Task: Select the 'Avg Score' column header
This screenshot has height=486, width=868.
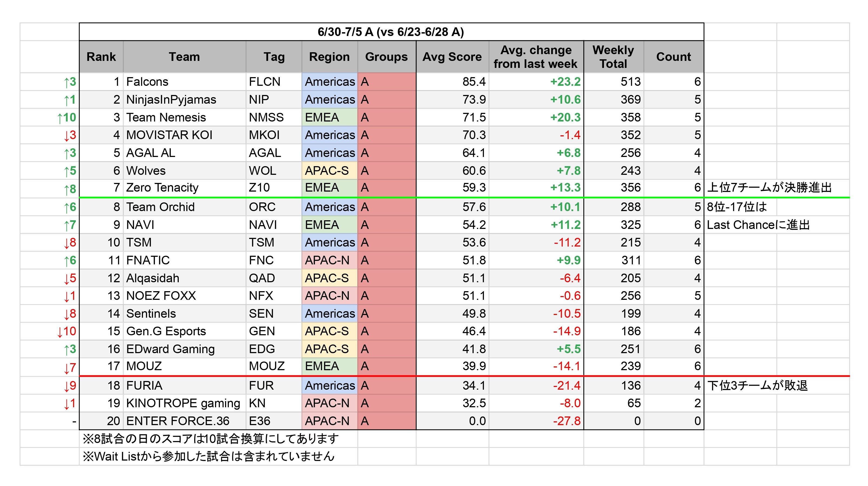Action: [x=453, y=57]
